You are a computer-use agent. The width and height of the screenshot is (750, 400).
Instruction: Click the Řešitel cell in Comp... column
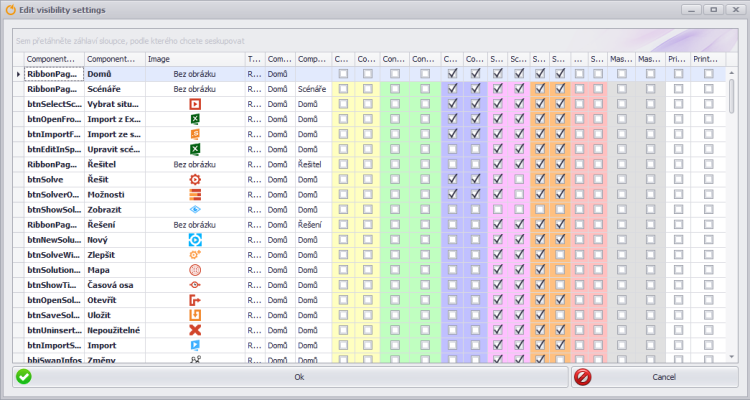point(313,164)
